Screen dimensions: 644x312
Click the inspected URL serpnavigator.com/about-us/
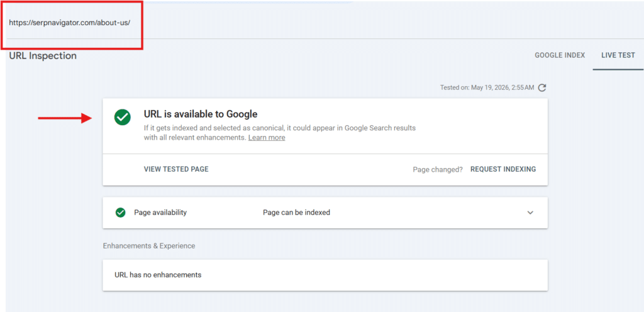coord(69,23)
